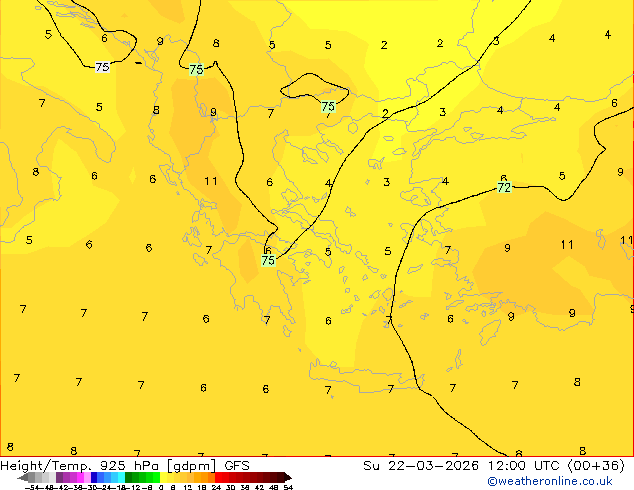Click the 75 label with white background

click(102, 67)
